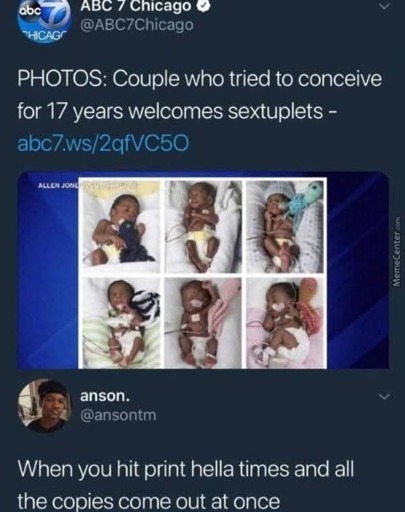The image size is (405, 512).
Task: Open the abc7.ws/2qfVC5O link
Action: tap(103, 143)
